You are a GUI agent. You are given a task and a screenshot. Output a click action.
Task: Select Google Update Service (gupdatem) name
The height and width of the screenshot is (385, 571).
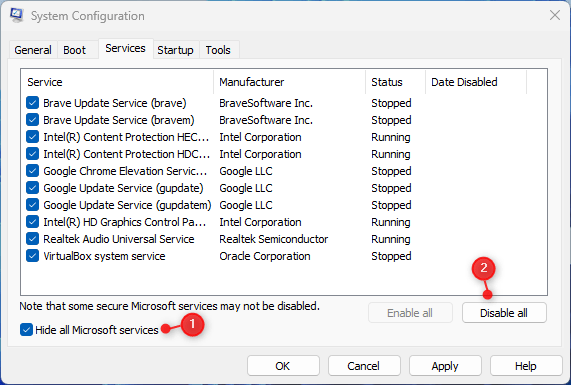pyautogui.click(x=127, y=205)
